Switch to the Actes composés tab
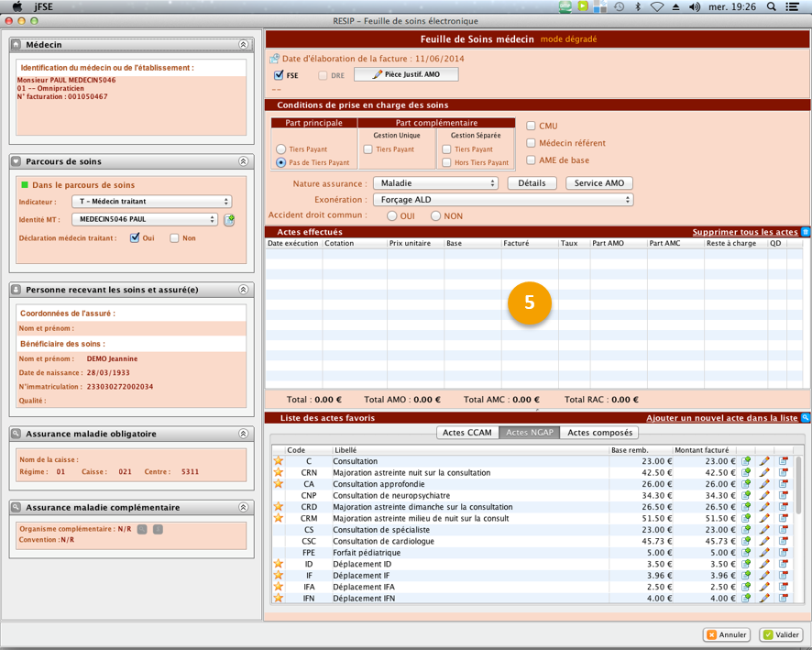This screenshot has height=650, width=812. (599, 433)
